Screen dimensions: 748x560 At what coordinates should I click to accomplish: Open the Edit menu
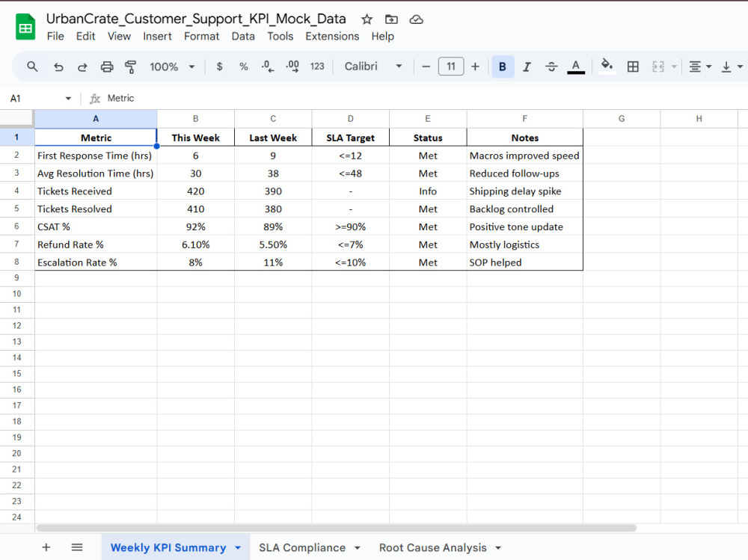[x=85, y=36]
